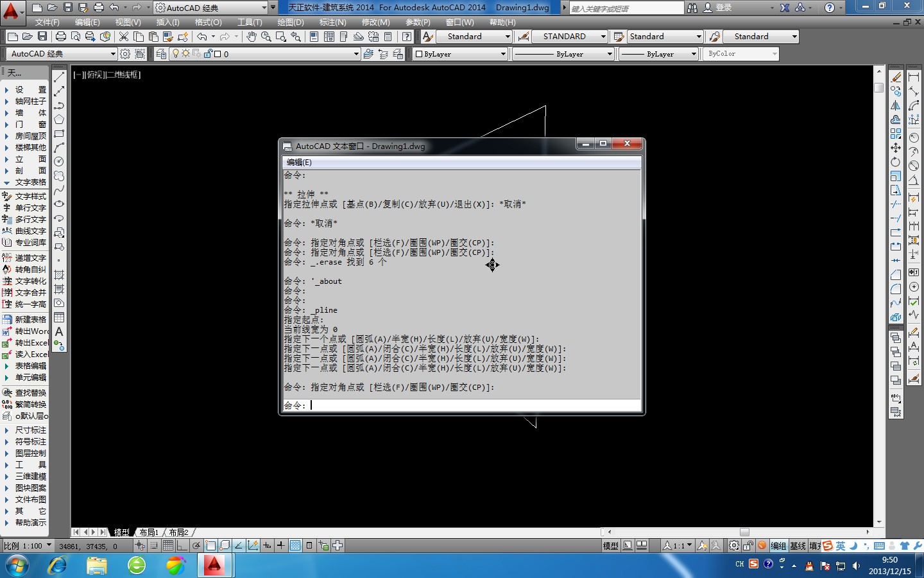924x578 pixels.
Task: Toggle polar tracking in the status bar
Action: (x=196, y=546)
